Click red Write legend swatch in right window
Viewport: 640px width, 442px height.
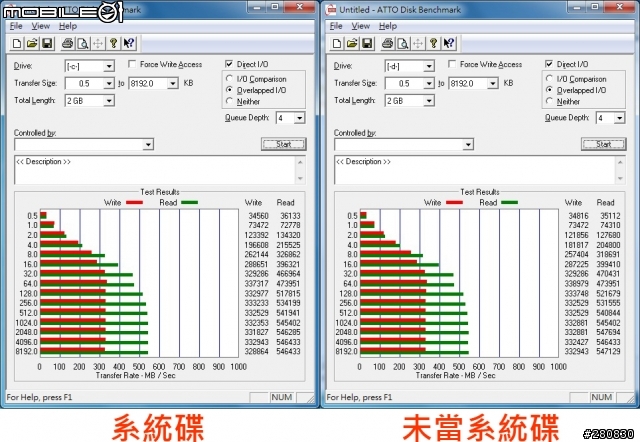click(454, 202)
